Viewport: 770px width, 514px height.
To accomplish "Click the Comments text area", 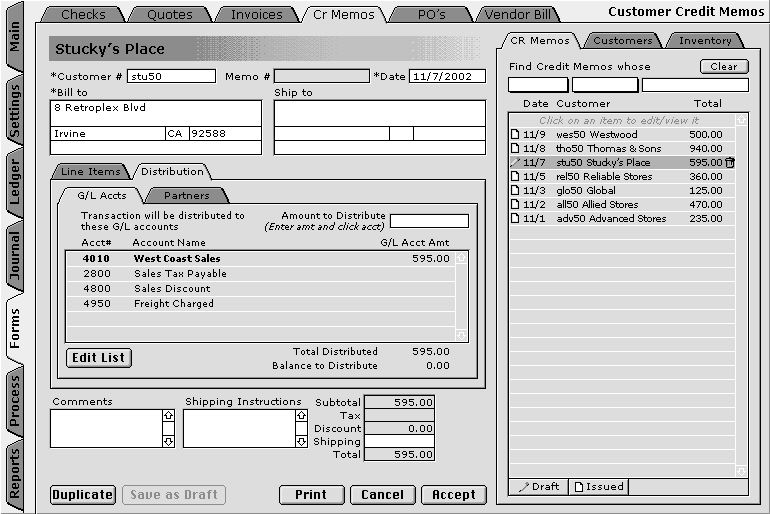I will [107, 429].
